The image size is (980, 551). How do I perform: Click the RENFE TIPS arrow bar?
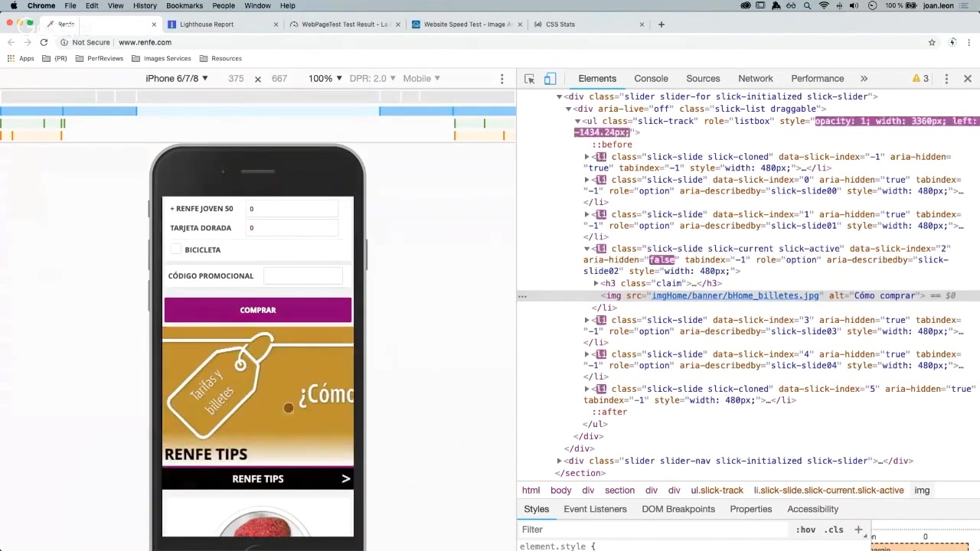258,479
